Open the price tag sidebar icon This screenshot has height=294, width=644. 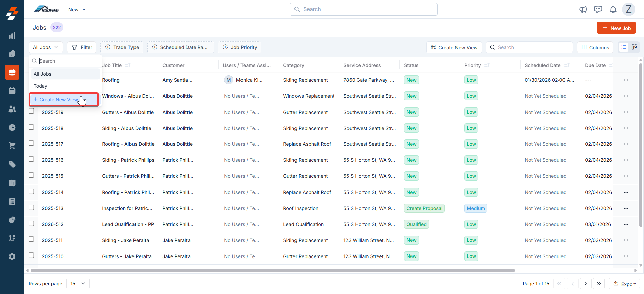pyautogui.click(x=12, y=164)
